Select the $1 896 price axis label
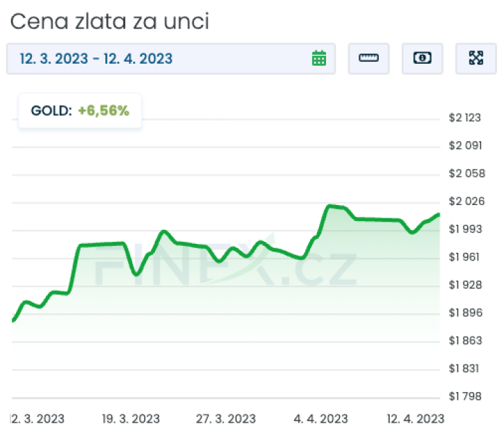Image resolution: width=504 pixels, height=433 pixels. point(466,312)
